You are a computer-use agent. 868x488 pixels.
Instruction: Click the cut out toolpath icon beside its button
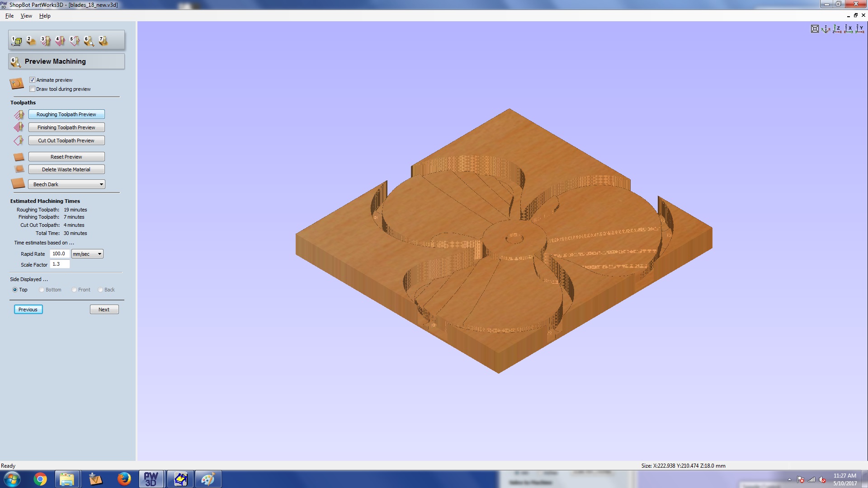tap(19, 141)
